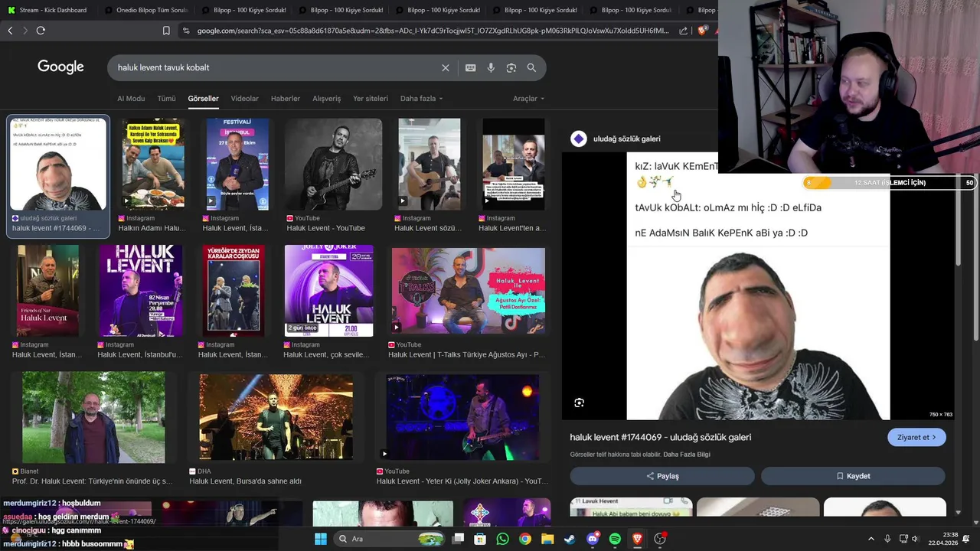Switch to Brave browser on taskbar

click(637, 539)
